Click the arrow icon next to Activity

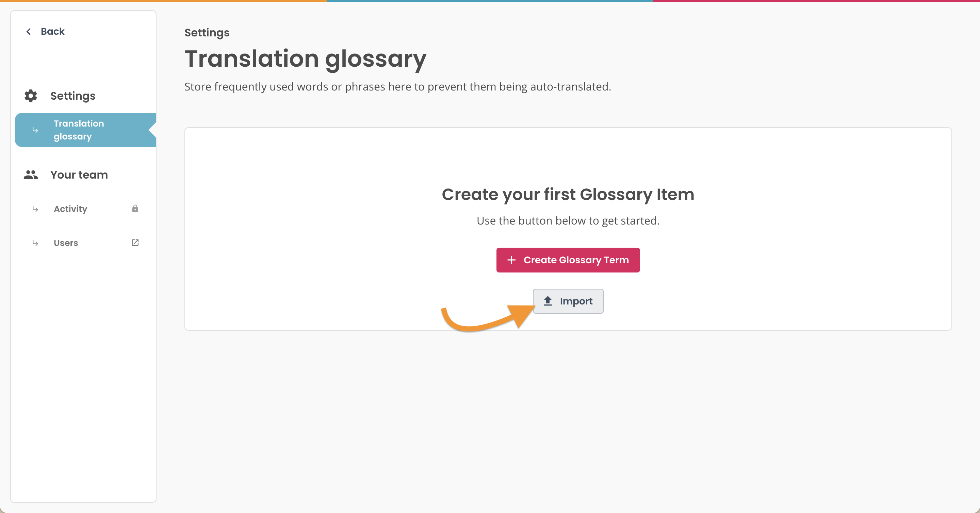tap(35, 209)
